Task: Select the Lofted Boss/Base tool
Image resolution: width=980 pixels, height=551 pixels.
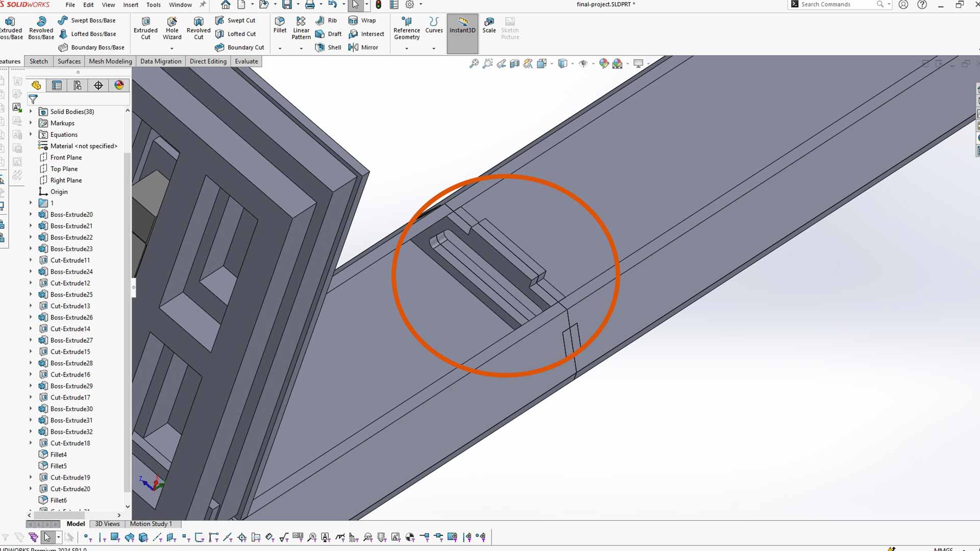Action: point(87,34)
